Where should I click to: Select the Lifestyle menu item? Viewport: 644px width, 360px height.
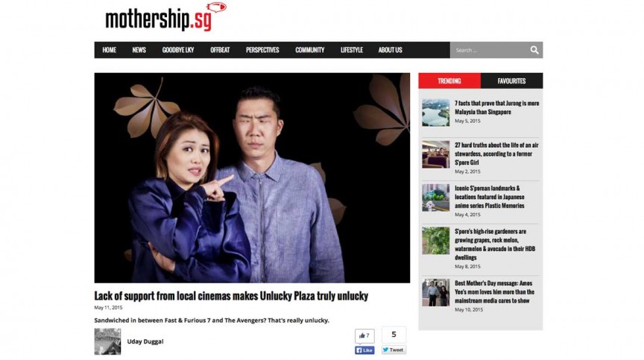(x=352, y=50)
